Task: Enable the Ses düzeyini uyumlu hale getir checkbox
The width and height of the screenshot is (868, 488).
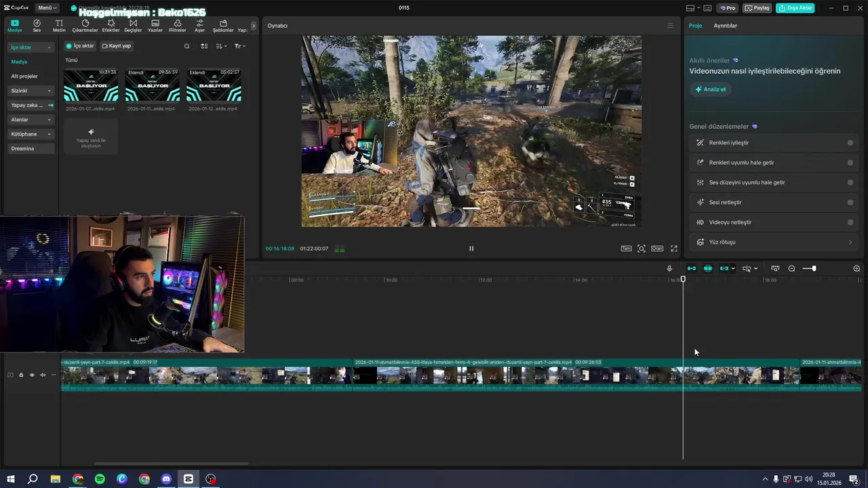Action: 850,182
